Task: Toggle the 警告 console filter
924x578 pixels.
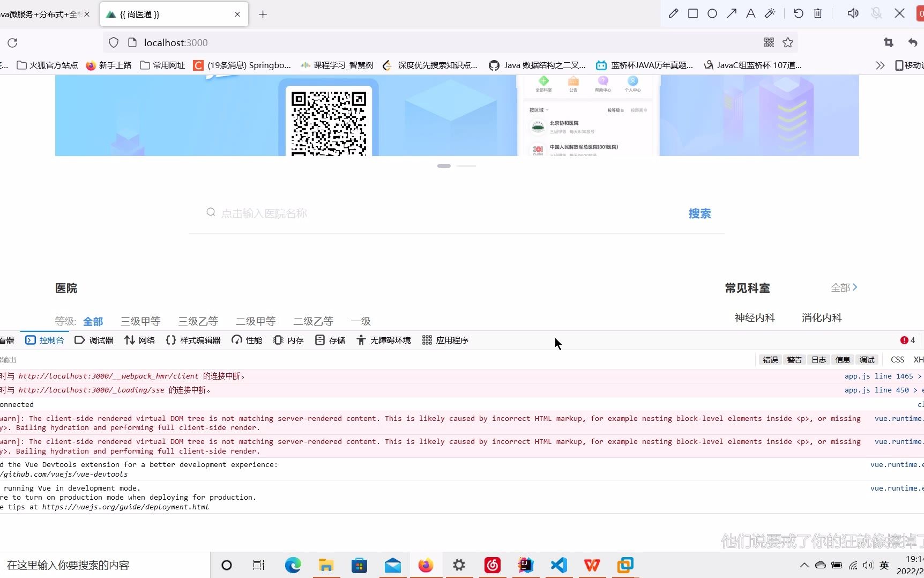Action: click(794, 360)
